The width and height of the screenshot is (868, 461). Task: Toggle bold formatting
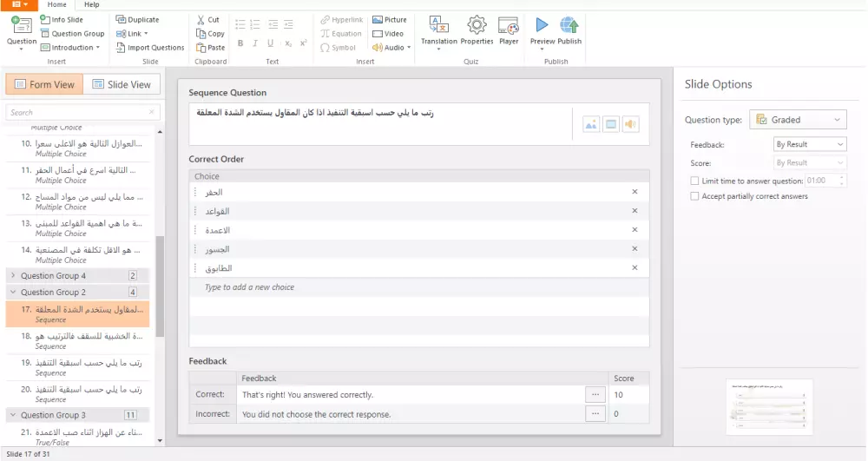[x=240, y=43]
